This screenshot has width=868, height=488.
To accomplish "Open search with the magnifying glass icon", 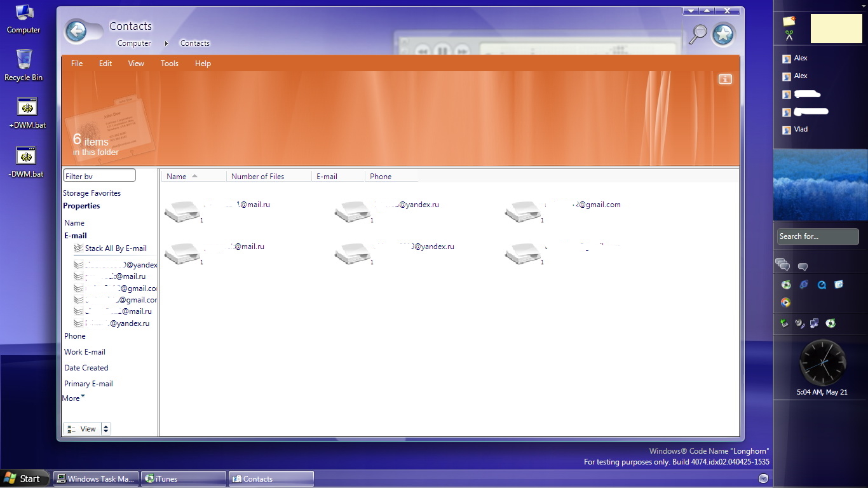I will tap(698, 34).
